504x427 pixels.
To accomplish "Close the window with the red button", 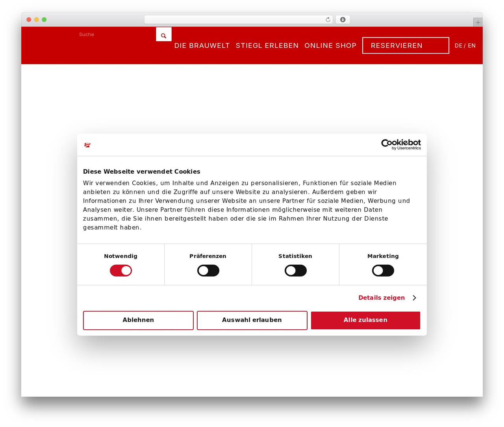I will click(29, 20).
